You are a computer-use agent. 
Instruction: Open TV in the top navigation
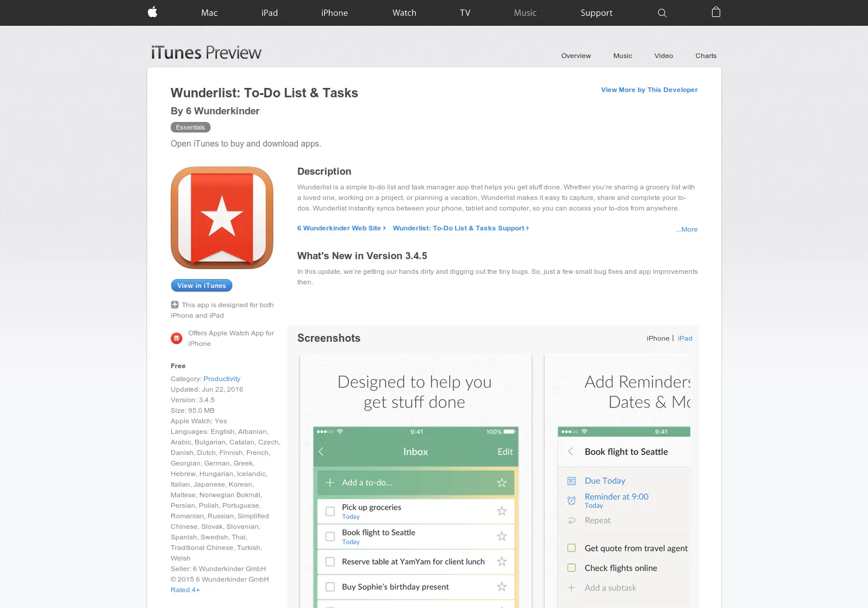click(x=465, y=13)
